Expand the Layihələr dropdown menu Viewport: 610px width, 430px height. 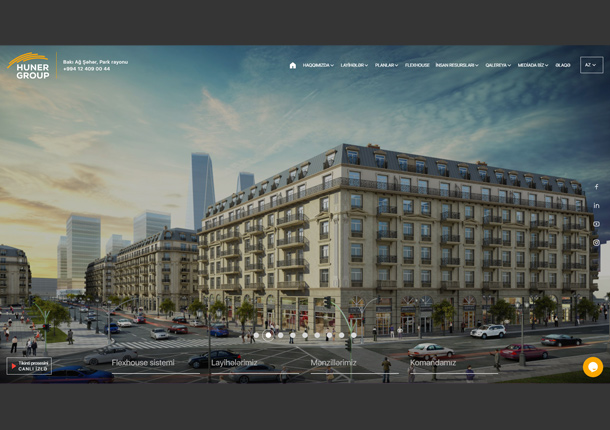[x=354, y=65]
